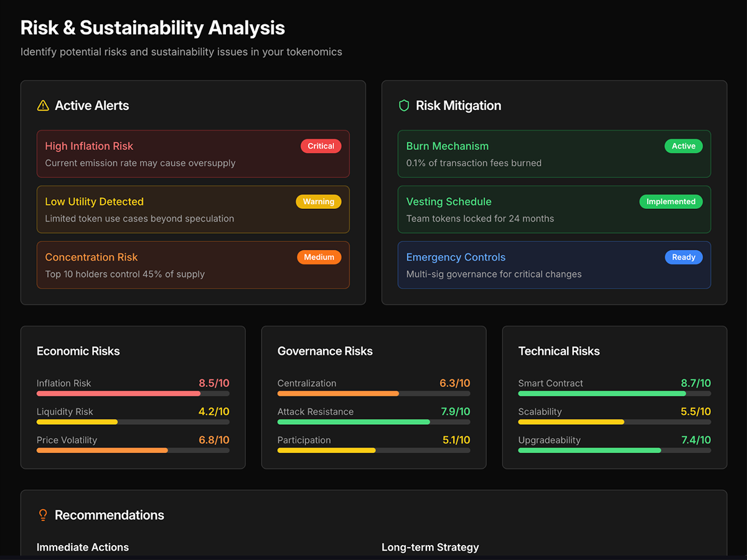Click the Long-term Strategy subheading

(430, 548)
